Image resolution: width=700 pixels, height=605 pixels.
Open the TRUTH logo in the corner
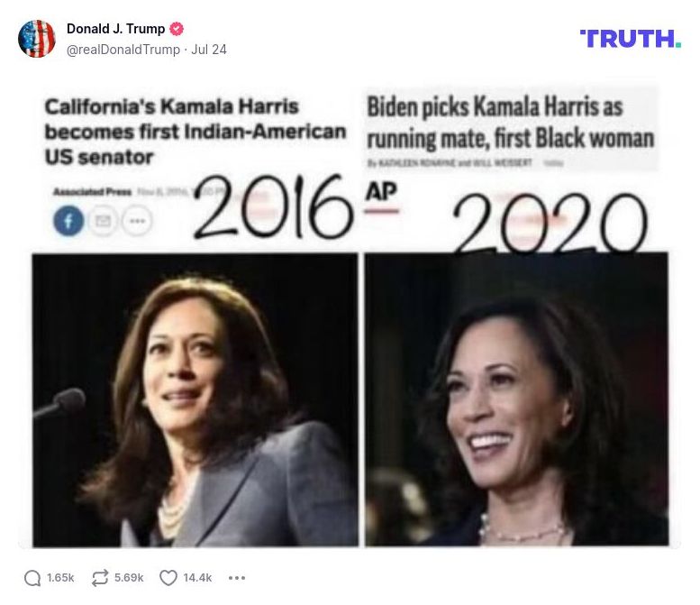[x=630, y=39]
